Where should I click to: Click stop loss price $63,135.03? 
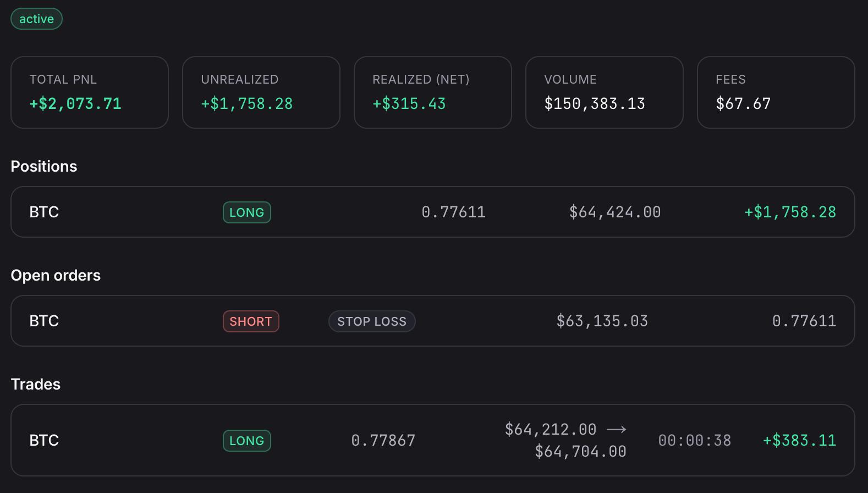[x=602, y=321]
